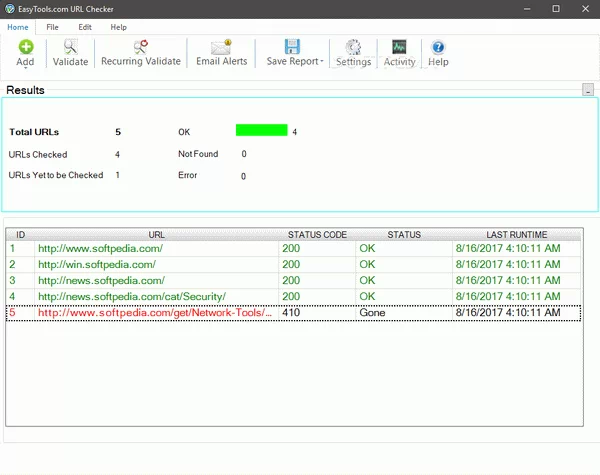This screenshot has height=475, width=600.
Task: Click the URLs Checked label
Action: click(38, 155)
